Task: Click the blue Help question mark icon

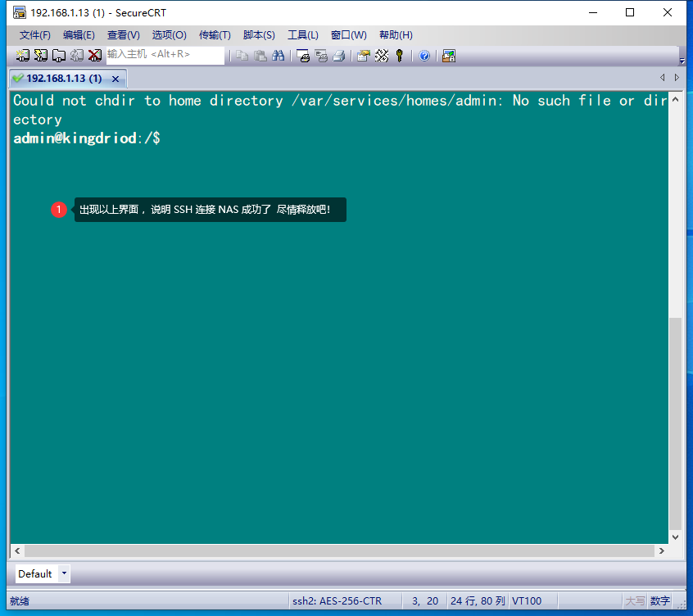Action: tap(424, 56)
